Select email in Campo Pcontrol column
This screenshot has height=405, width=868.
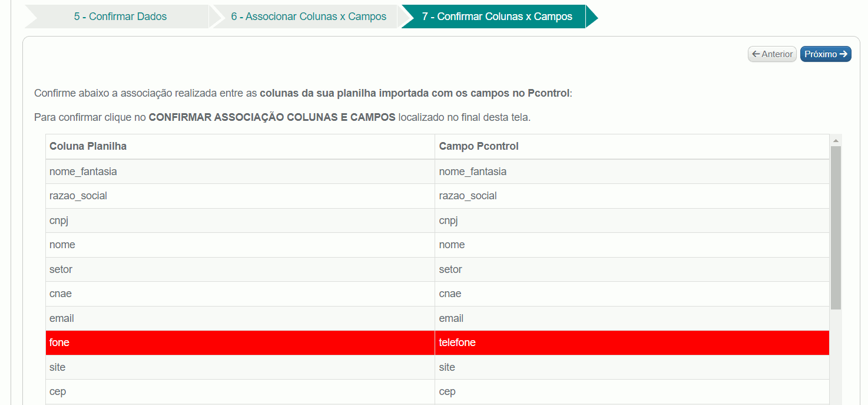click(632, 318)
